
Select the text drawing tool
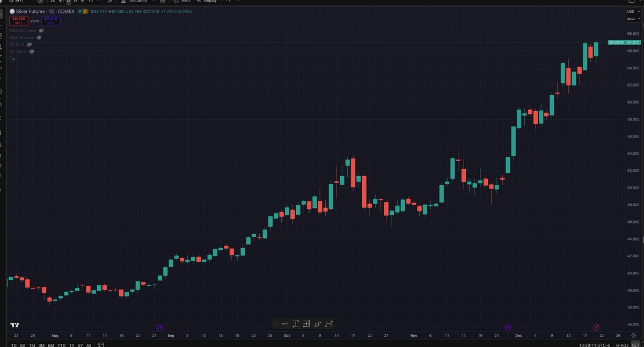click(x=296, y=324)
